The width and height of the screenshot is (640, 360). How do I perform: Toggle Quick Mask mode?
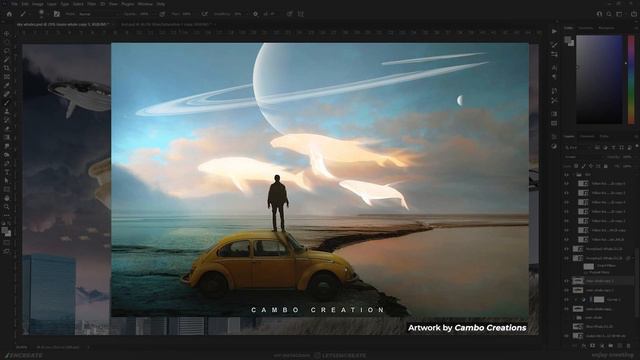tap(7, 243)
